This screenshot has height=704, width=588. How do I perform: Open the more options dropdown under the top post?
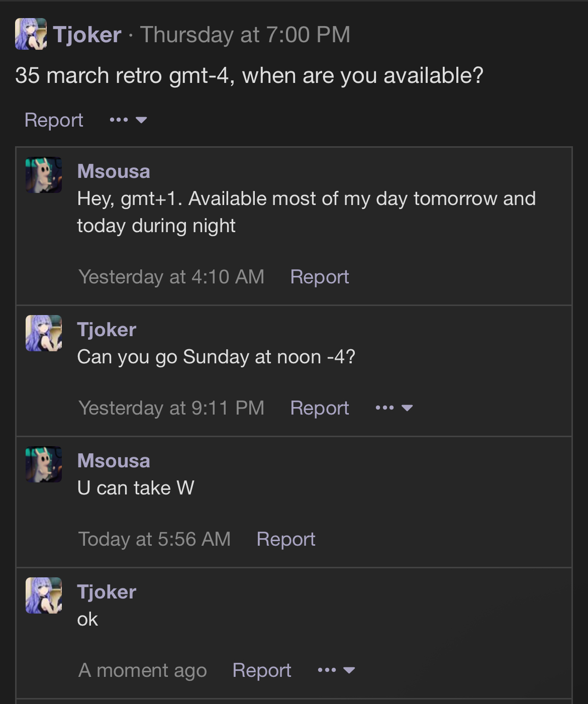128,120
